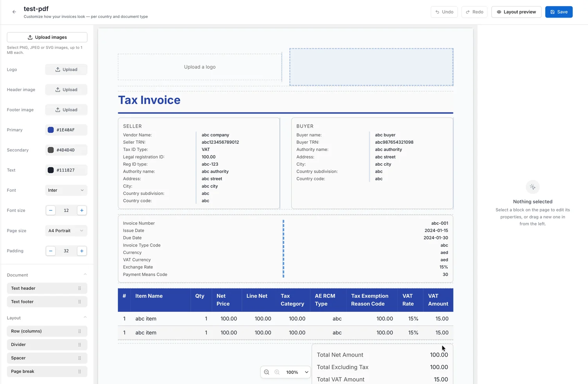Open the Layout preview

pos(516,12)
